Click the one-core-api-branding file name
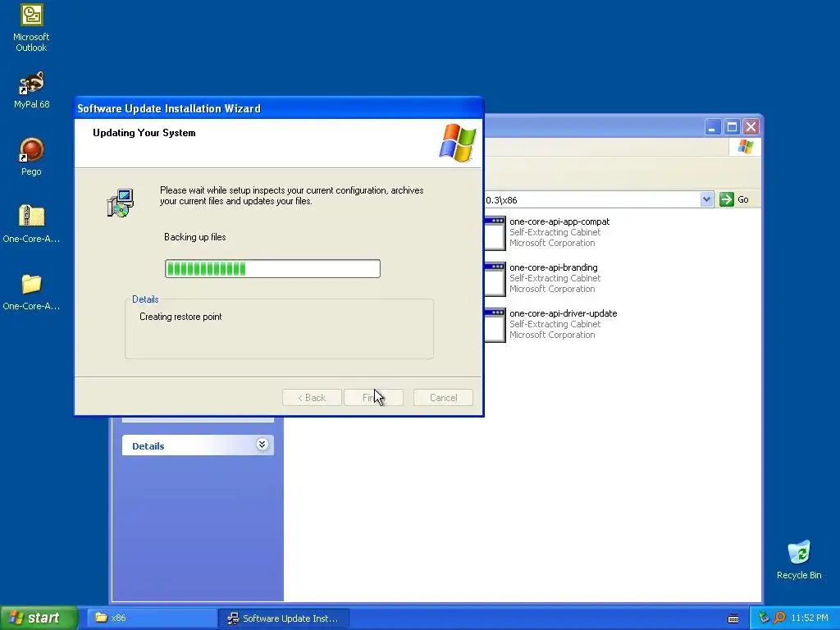The height and width of the screenshot is (630, 840). point(554,267)
